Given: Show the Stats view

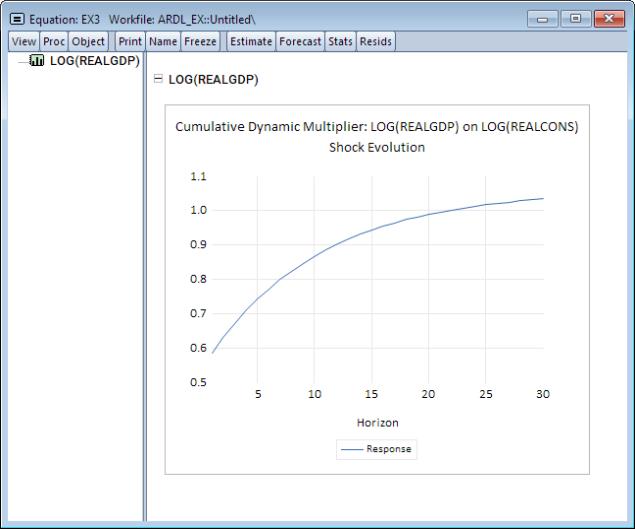Looking at the screenshot, I should 342,41.
